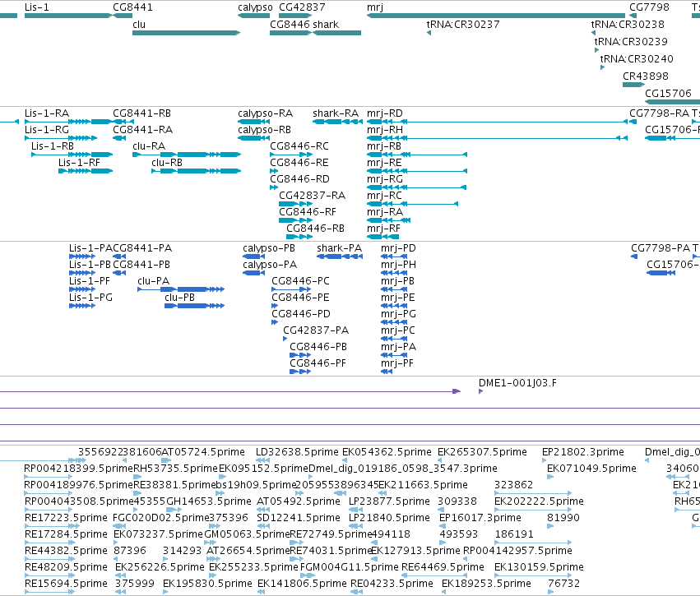Click protein mrj-PF

387,372
